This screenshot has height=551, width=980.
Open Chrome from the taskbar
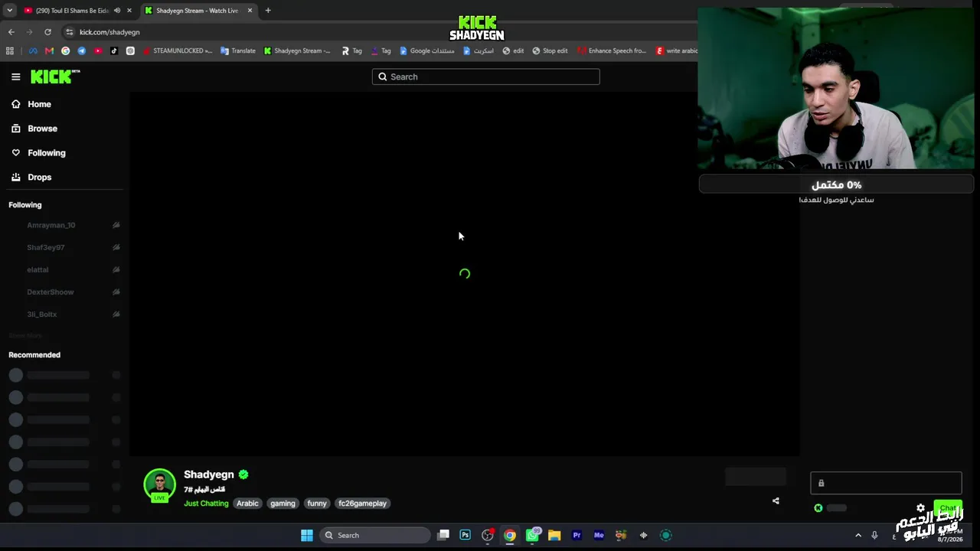[x=510, y=536]
